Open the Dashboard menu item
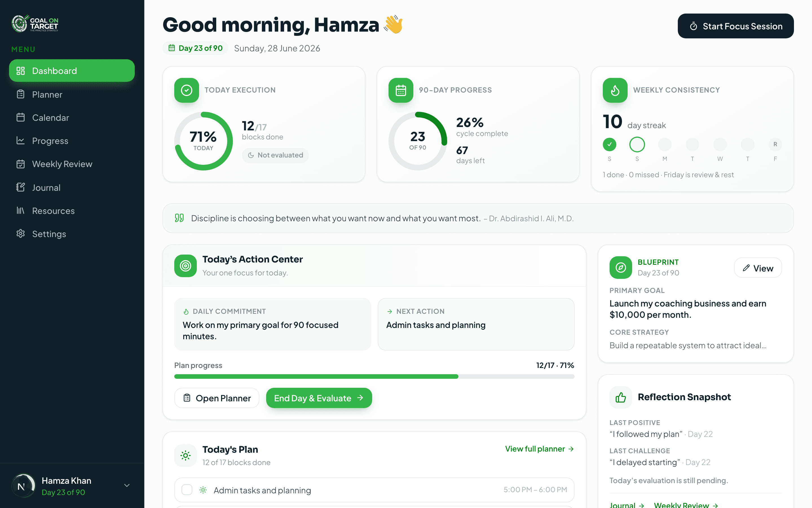812x508 pixels. (72, 71)
